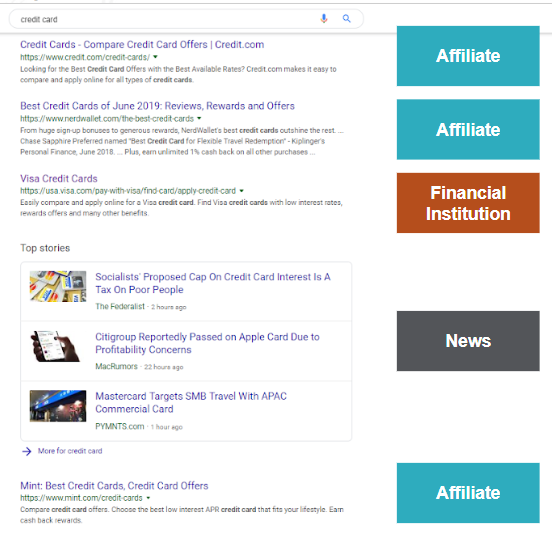Expand dropdown arrow next to usa.visa.com URL

coord(242,191)
